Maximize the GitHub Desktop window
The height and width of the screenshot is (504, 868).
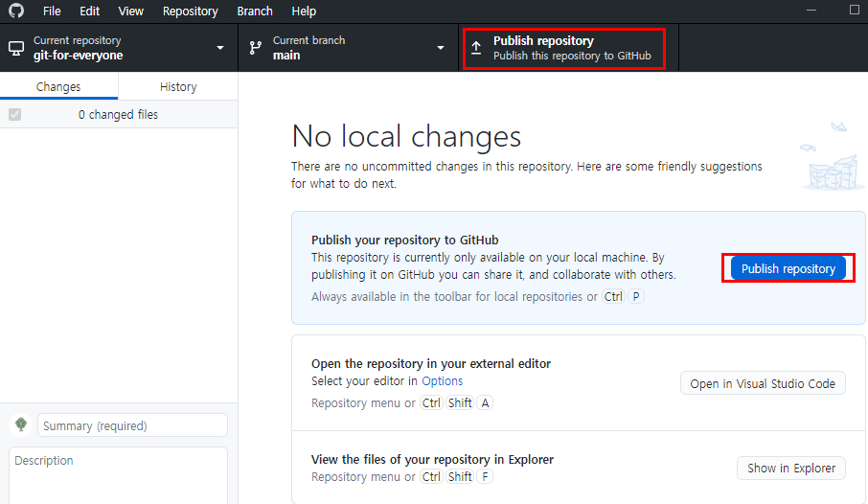click(855, 10)
